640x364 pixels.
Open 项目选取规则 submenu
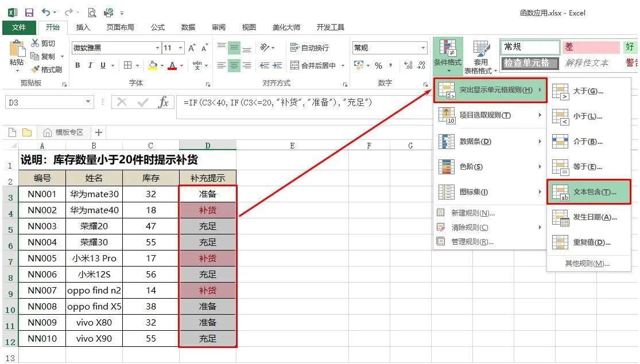point(490,115)
